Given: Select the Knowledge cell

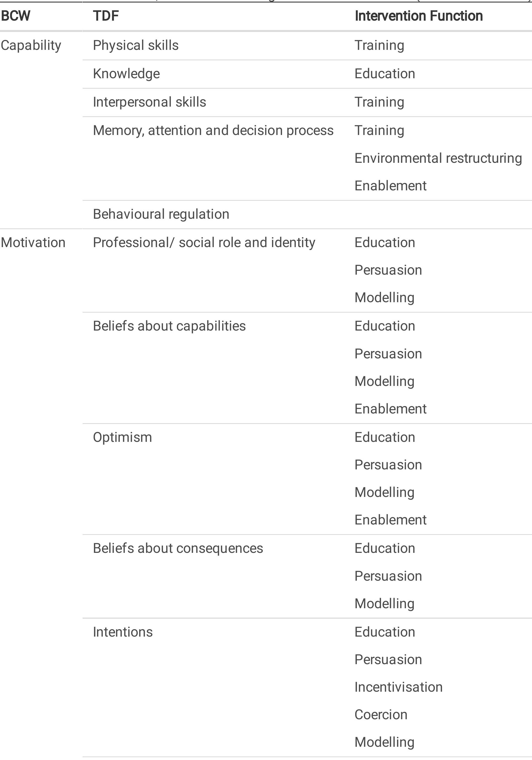Looking at the screenshot, I should [x=126, y=74].
